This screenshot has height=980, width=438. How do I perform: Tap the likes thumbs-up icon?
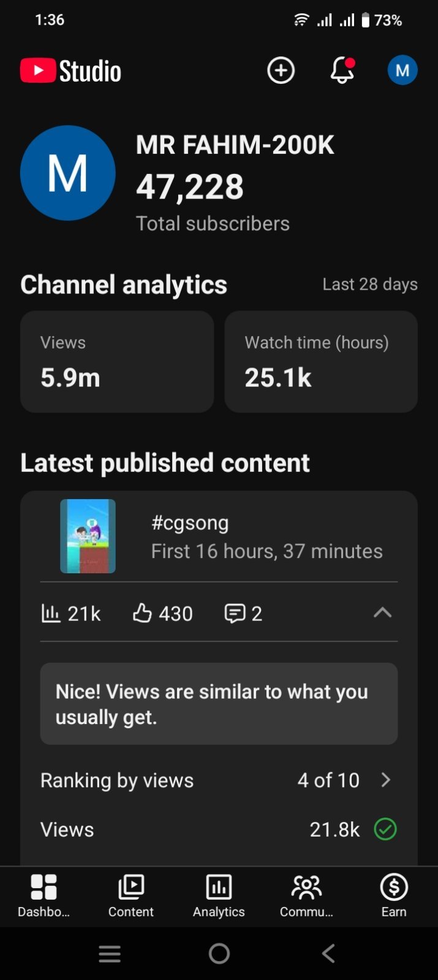click(x=142, y=612)
